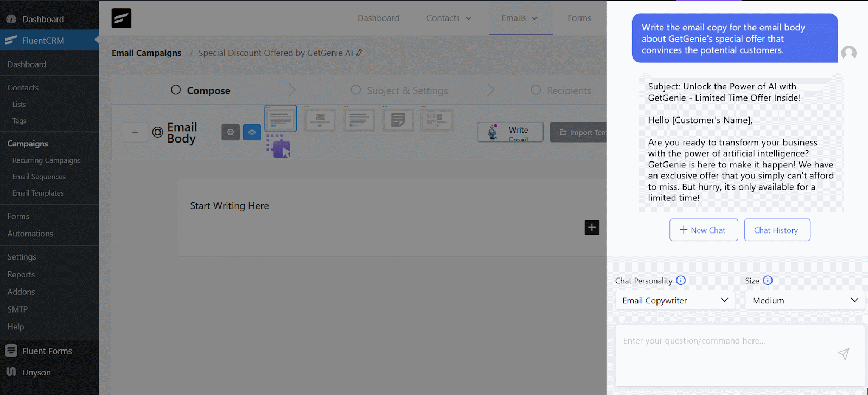Select the Compose step radio circle
868x395 pixels.
coord(176,90)
